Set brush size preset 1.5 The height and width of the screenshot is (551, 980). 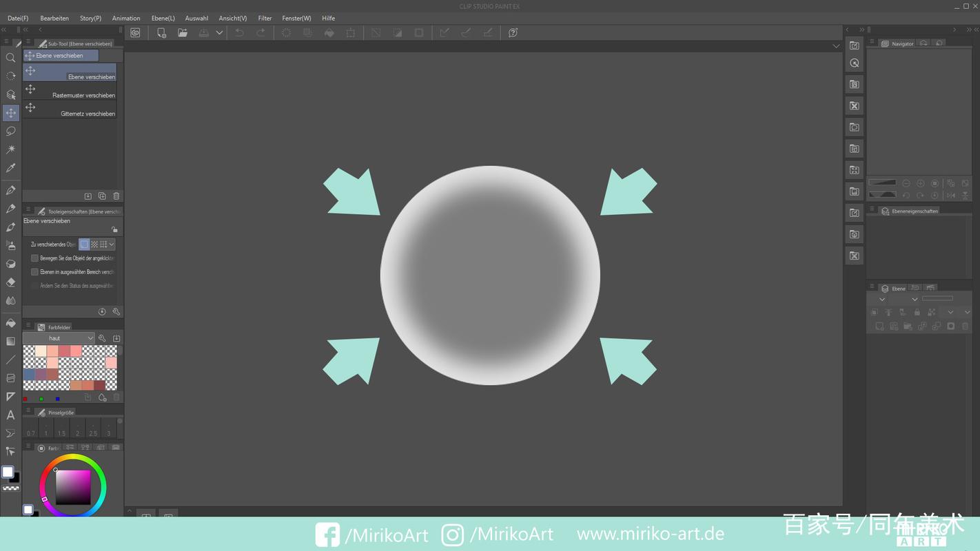[x=62, y=428]
